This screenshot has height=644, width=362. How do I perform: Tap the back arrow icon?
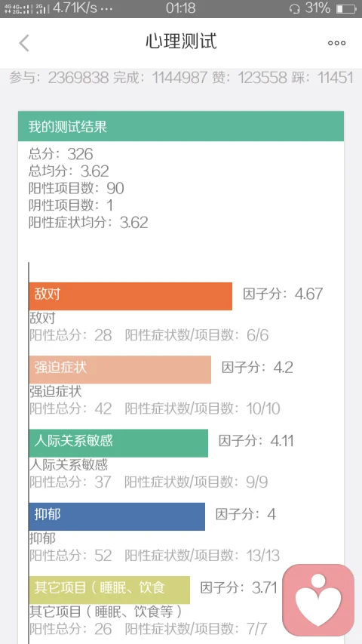pos(24,43)
